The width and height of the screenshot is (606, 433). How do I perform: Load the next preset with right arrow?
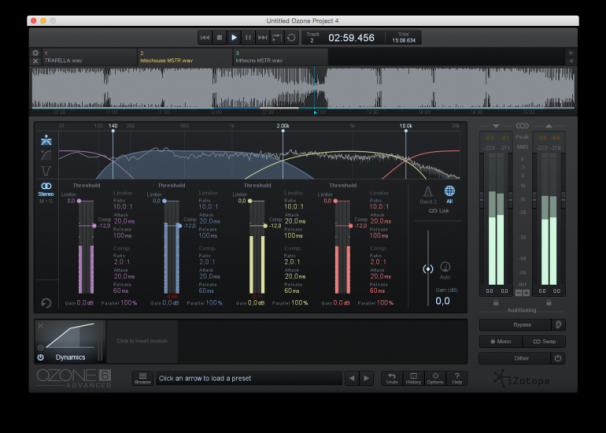click(366, 378)
